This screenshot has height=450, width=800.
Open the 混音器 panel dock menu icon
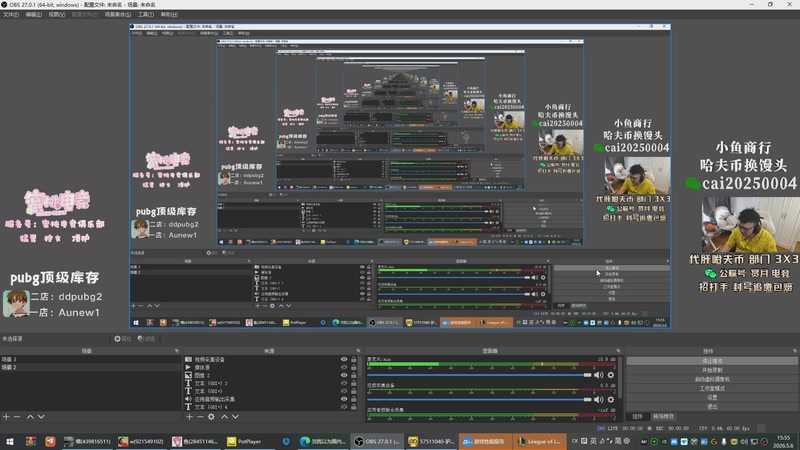coord(618,351)
